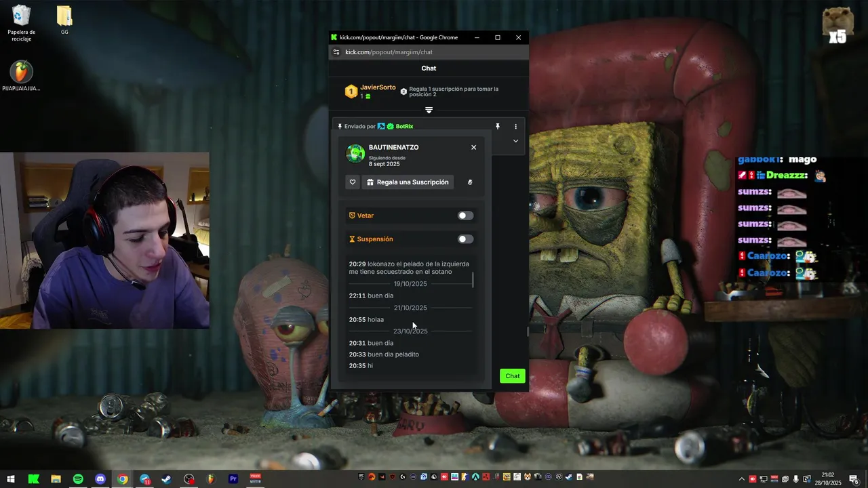Click BAUTINENATZO profile avatar
Image resolution: width=868 pixels, height=488 pixels.
coord(355,154)
